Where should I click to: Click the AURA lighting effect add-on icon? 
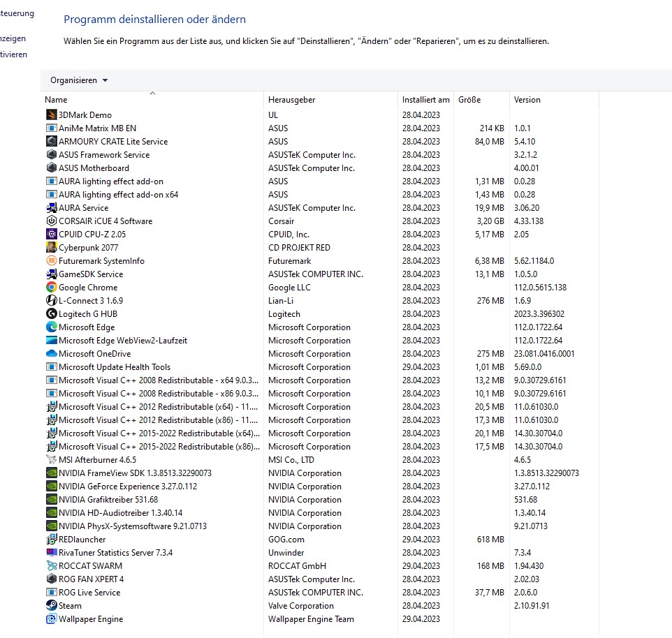coord(52,181)
